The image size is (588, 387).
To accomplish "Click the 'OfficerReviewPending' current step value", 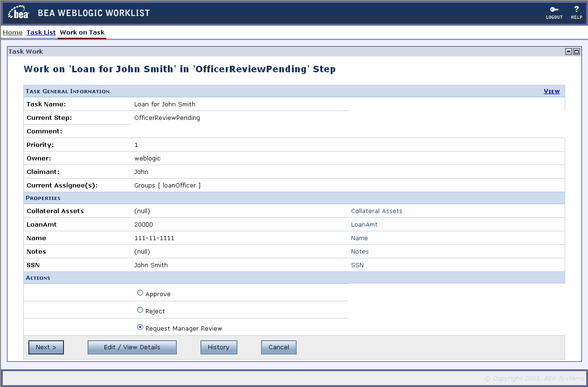I will click(167, 117).
